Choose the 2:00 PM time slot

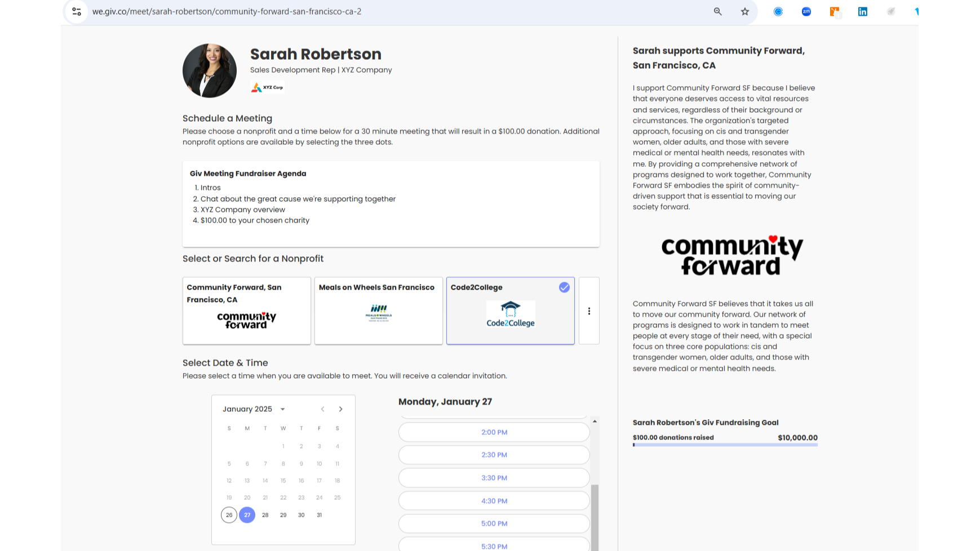point(494,432)
